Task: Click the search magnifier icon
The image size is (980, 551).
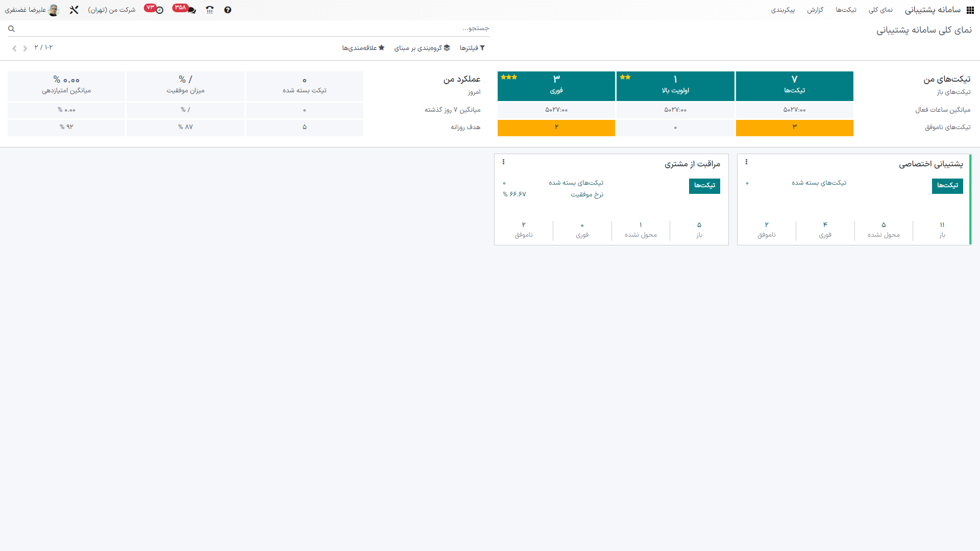Action: click(x=11, y=29)
